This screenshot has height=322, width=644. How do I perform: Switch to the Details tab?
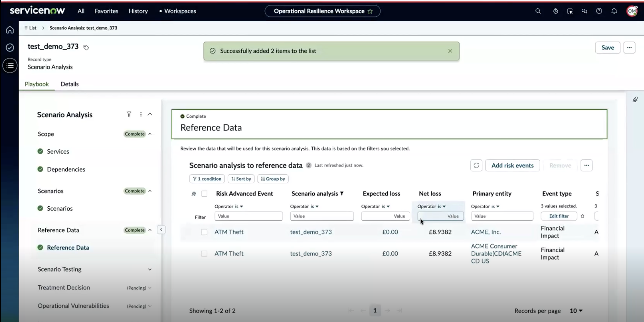click(70, 84)
